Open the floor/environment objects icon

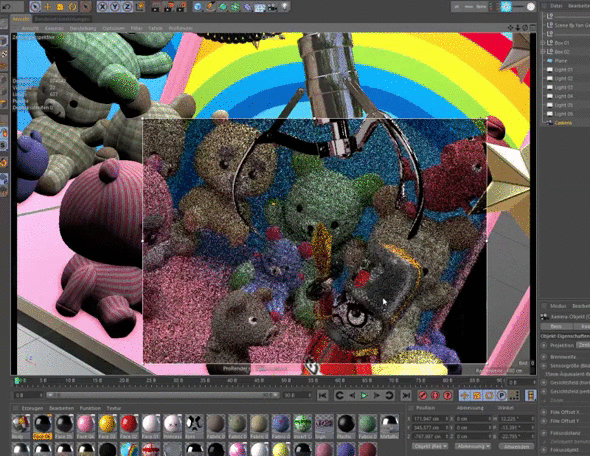[x=260, y=6]
